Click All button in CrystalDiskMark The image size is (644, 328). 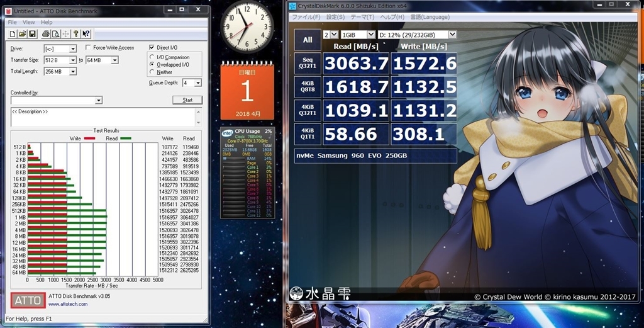(308, 40)
